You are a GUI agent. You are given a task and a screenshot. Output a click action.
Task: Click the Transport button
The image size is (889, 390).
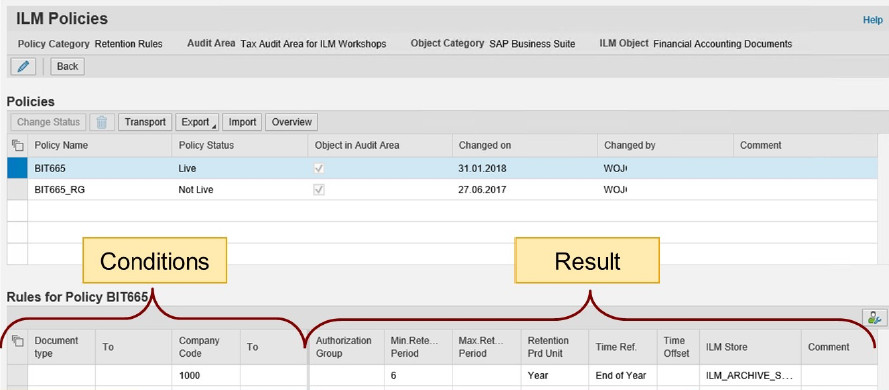(x=145, y=122)
